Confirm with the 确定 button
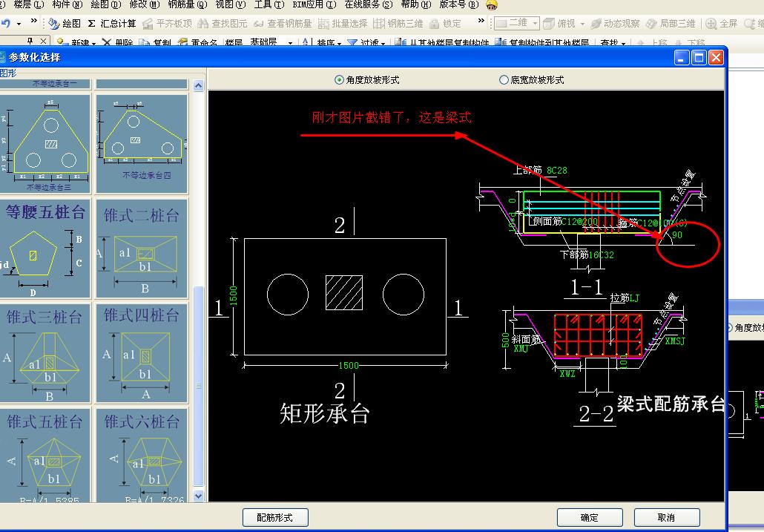Image resolution: width=764 pixels, height=532 pixels. (590, 517)
